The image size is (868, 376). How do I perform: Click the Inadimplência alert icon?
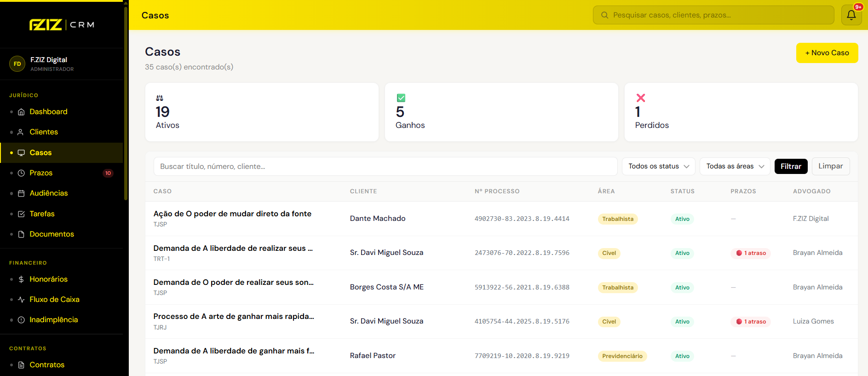click(21, 320)
